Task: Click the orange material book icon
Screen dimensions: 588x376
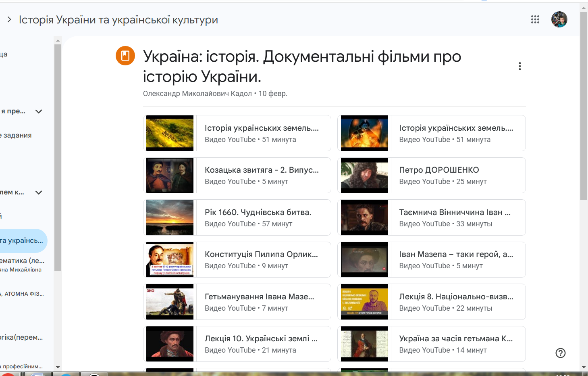Action: click(125, 56)
